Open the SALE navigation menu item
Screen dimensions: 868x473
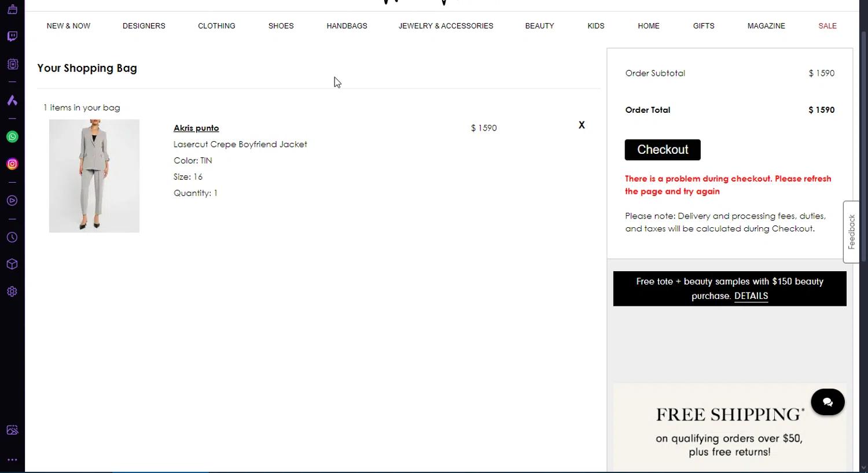pyautogui.click(x=827, y=26)
